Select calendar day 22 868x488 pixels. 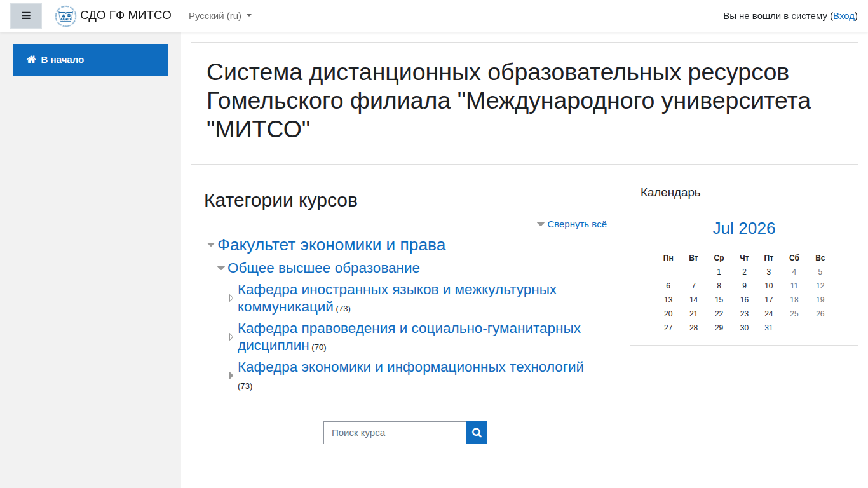pyautogui.click(x=719, y=314)
